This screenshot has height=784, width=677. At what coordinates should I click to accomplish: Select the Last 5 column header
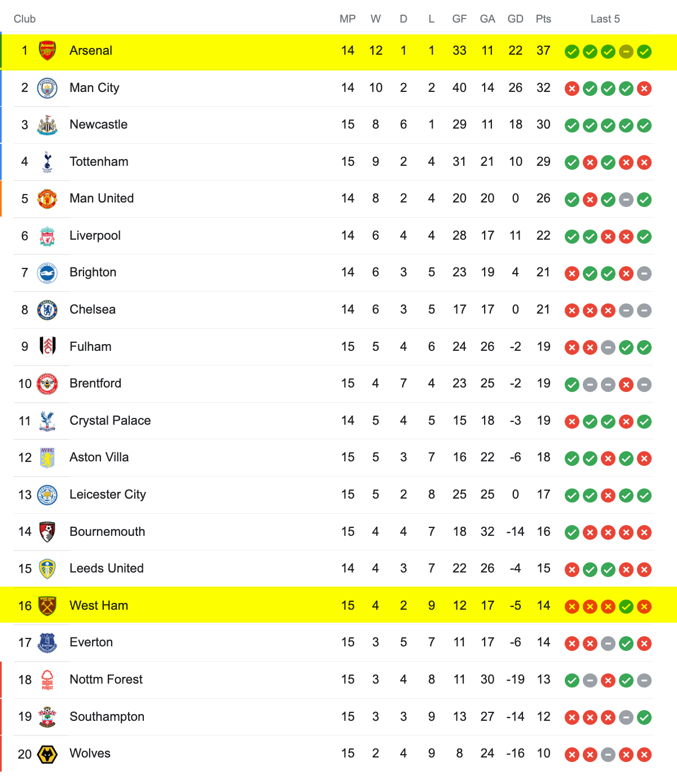(x=605, y=19)
